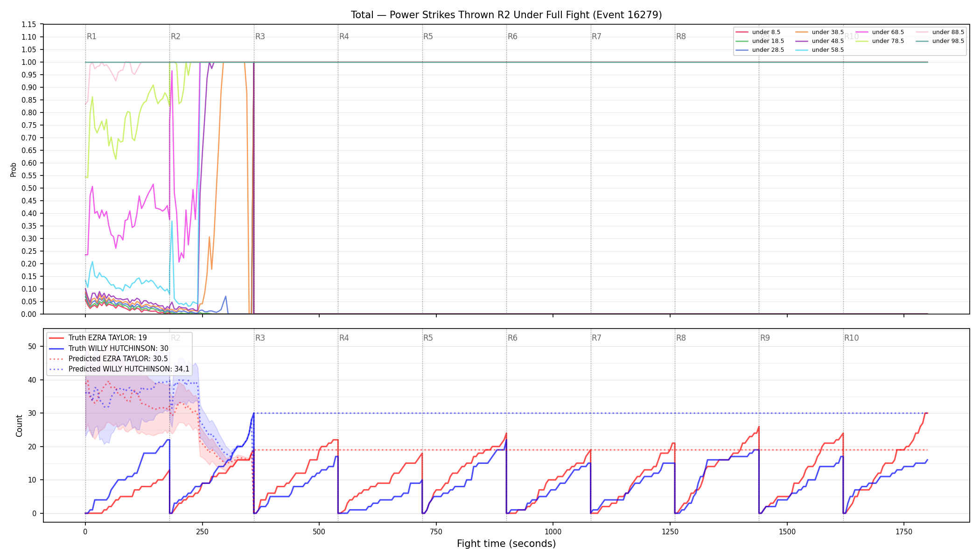This screenshot has width=980, height=560.
Task: Click the 'Count' y-axis label
Action: click(x=19, y=426)
